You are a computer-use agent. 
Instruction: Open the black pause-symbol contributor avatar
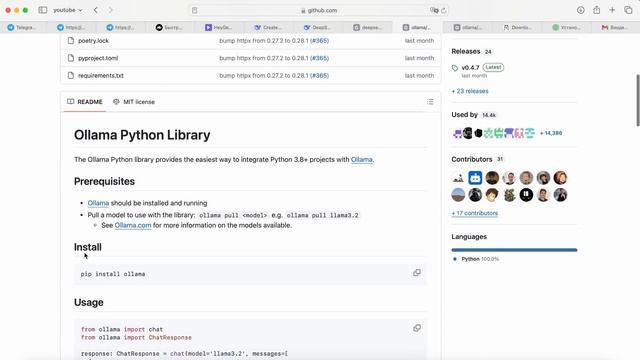pyautogui.click(x=526, y=195)
